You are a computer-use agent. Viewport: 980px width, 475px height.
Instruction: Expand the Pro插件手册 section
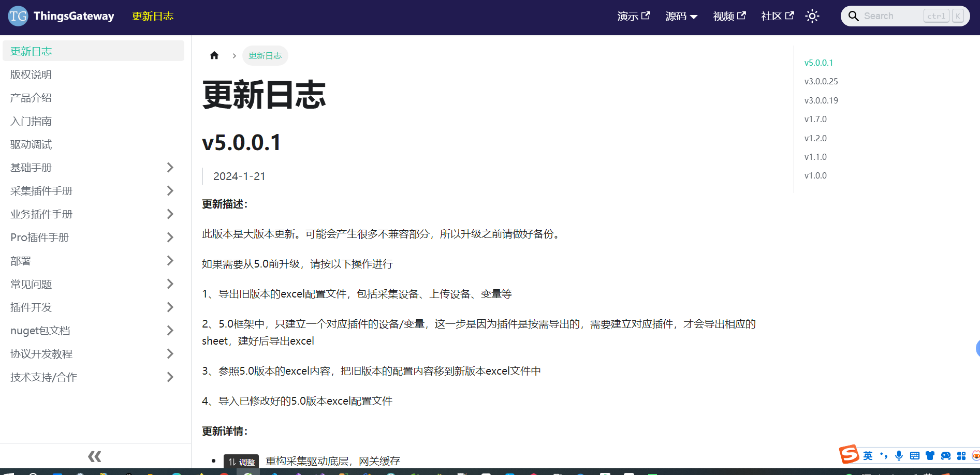(x=93, y=237)
